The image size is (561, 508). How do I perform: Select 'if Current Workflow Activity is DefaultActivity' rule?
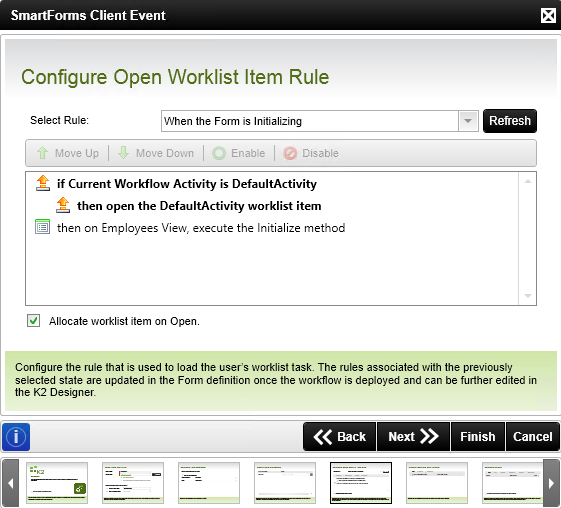[187, 184]
